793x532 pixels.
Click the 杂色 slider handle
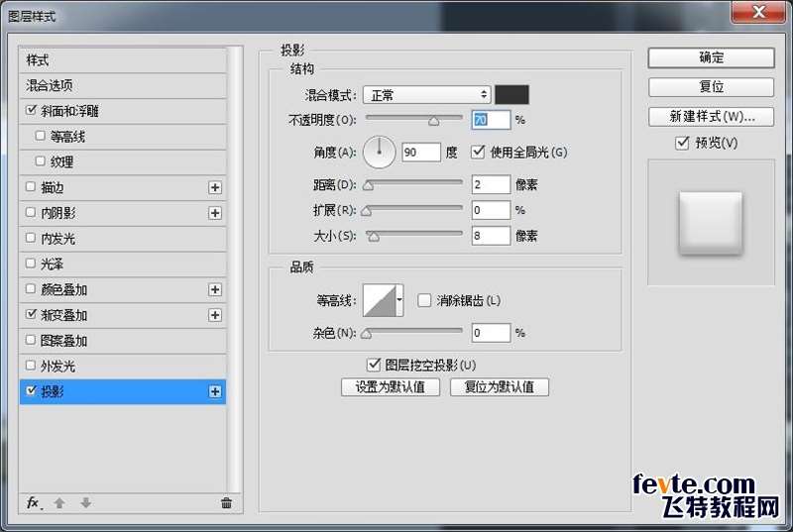click(x=366, y=334)
